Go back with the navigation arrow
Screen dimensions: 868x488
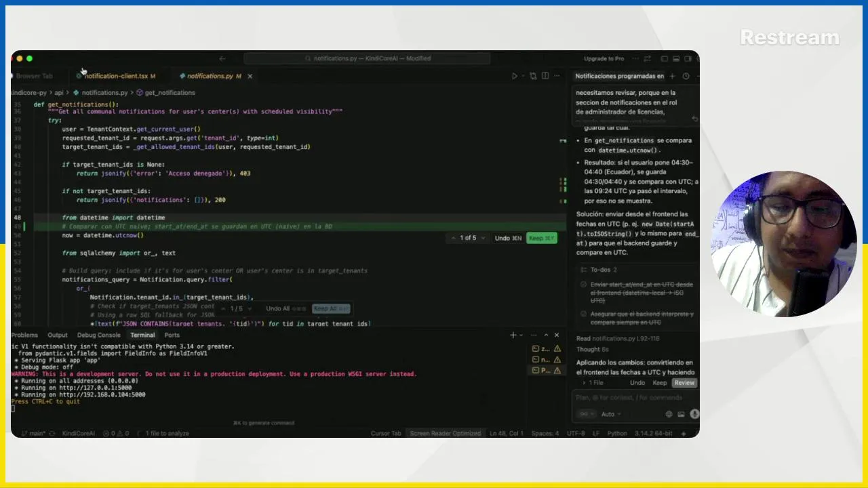pyautogui.click(x=222, y=58)
